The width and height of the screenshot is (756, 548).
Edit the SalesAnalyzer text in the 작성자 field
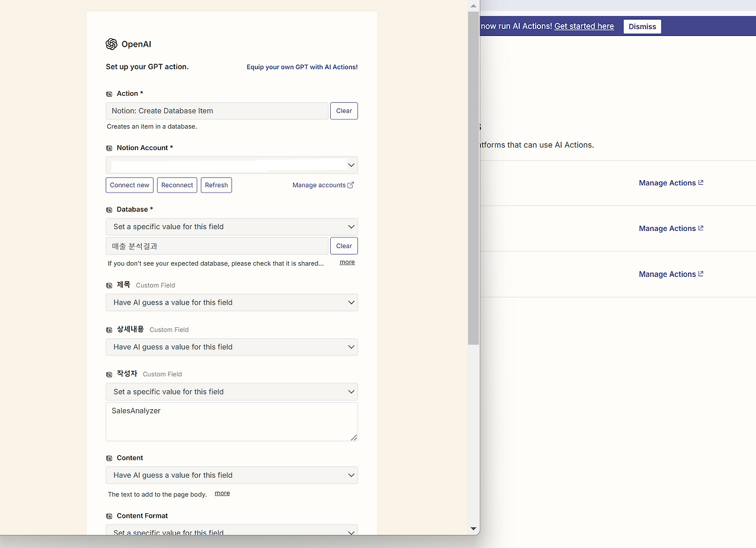[232, 421]
